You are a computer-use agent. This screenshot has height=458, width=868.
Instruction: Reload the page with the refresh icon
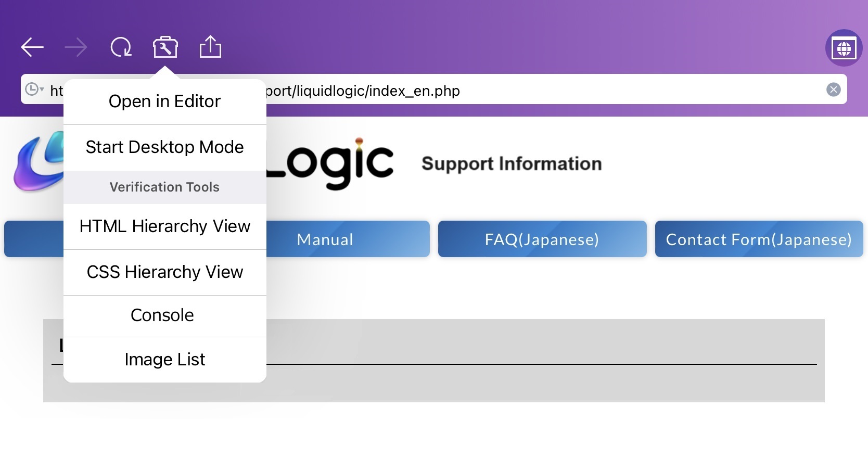click(x=121, y=47)
